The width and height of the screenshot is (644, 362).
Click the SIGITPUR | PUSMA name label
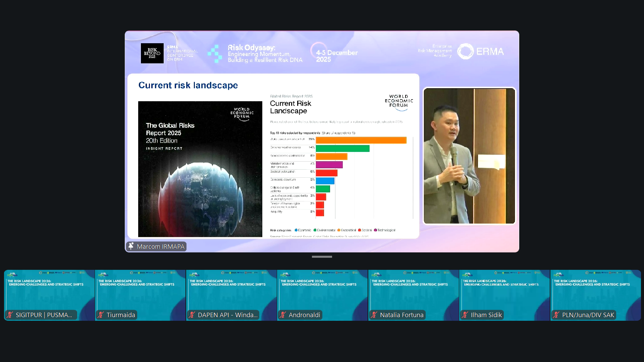pos(44,315)
